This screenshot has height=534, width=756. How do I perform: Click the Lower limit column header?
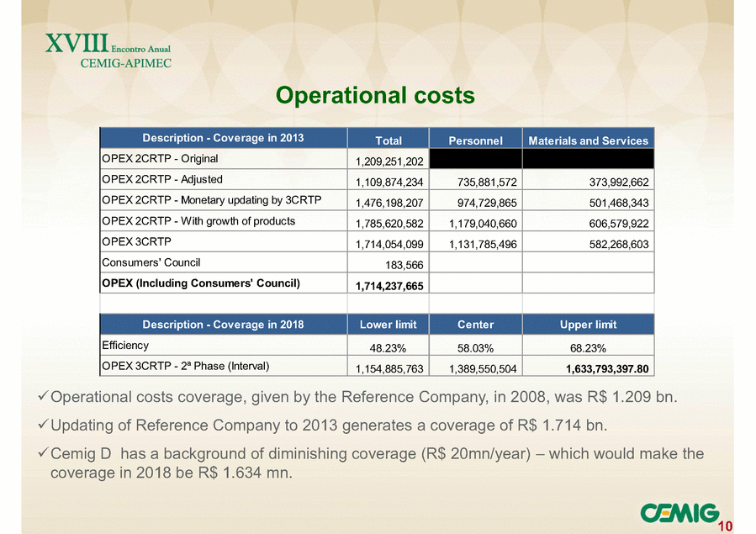click(x=388, y=325)
